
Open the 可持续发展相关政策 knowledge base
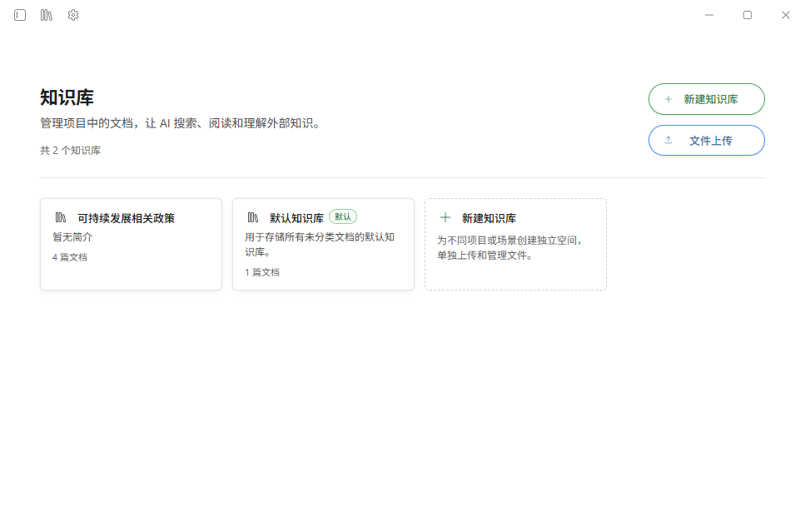point(131,243)
